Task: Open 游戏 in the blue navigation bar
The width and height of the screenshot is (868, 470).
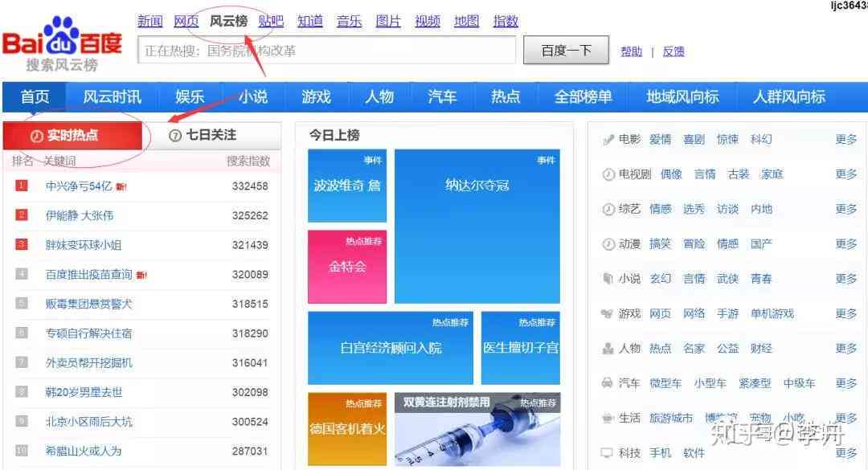Action: pos(316,97)
